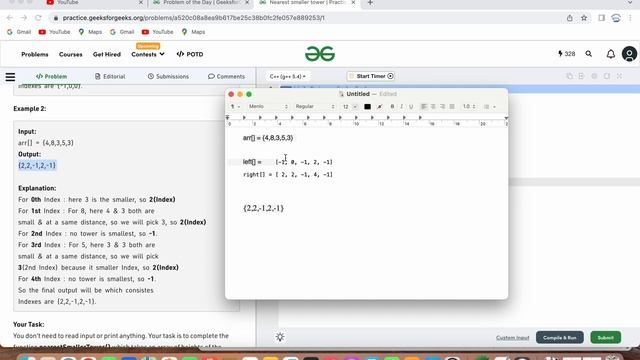Image resolution: width=640 pixels, height=360 pixels.
Task: Submit the solution
Action: pyautogui.click(x=605, y=338)
